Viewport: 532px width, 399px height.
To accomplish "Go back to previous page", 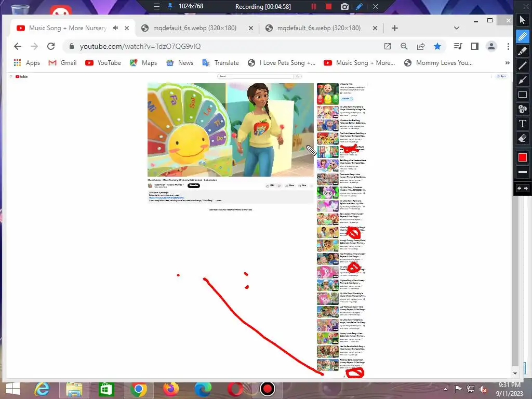I will 18,46.
